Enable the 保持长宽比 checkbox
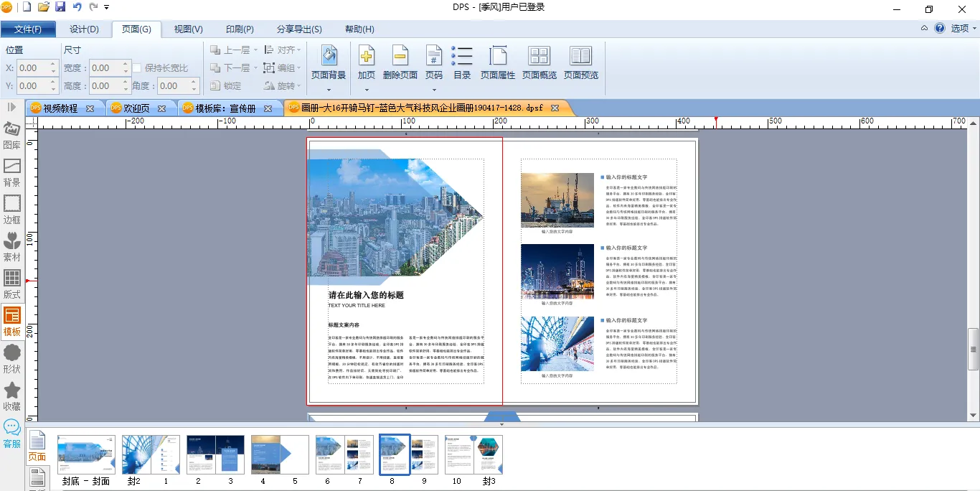This screenshot has width=980, height=491. 137,68
